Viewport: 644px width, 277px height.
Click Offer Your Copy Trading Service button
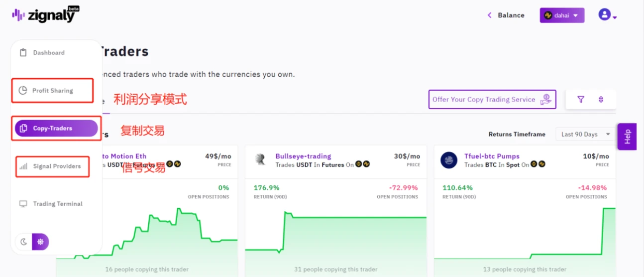[x=492, y=99]
